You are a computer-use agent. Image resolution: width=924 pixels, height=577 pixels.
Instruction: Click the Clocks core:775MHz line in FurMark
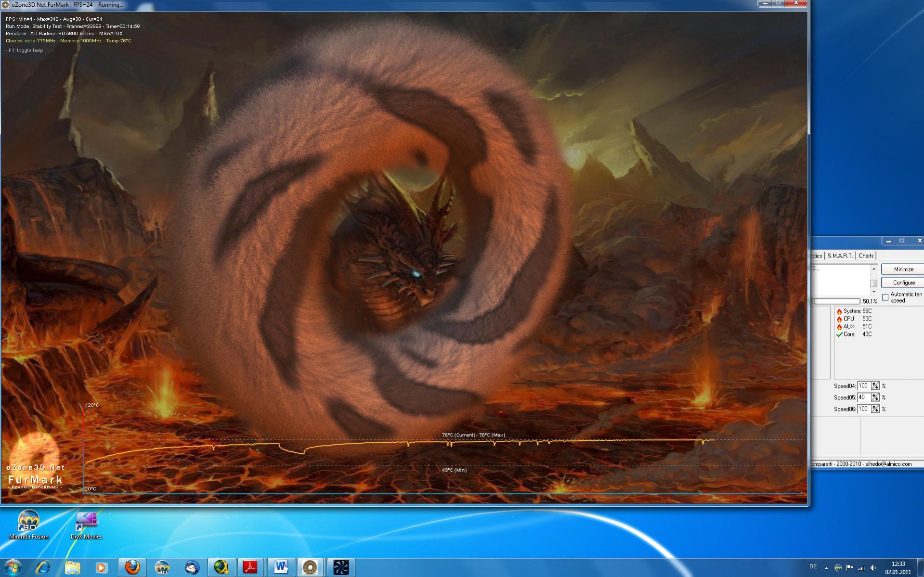point(68,41)
